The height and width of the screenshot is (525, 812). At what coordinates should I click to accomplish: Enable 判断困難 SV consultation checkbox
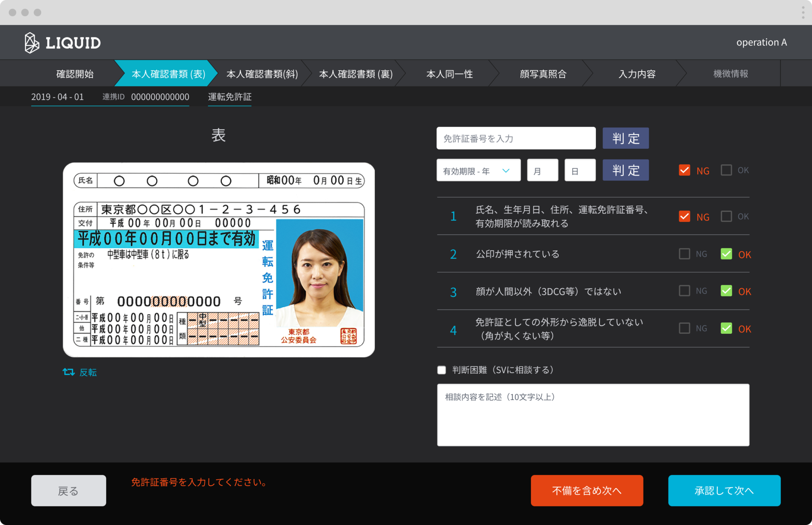442,370
